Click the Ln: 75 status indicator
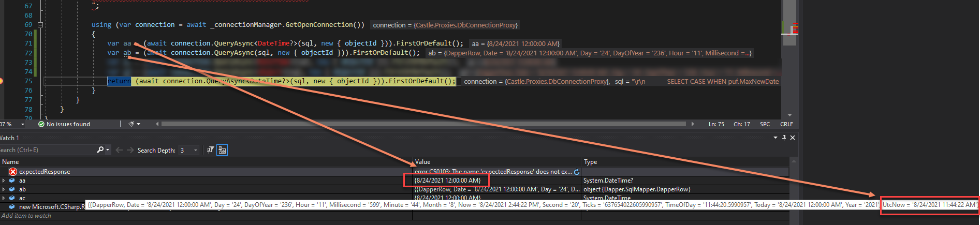Screen dimensions: 980x225 [716, 124]
